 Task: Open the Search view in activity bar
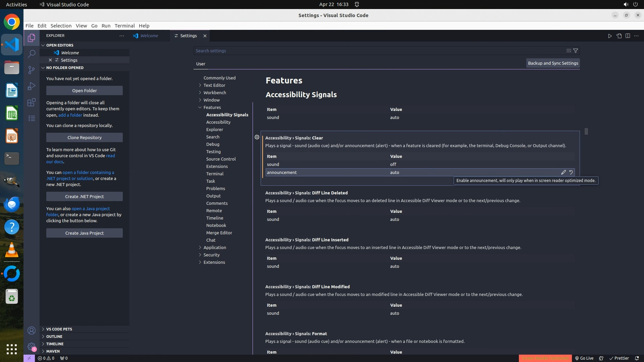pos(31,54)
